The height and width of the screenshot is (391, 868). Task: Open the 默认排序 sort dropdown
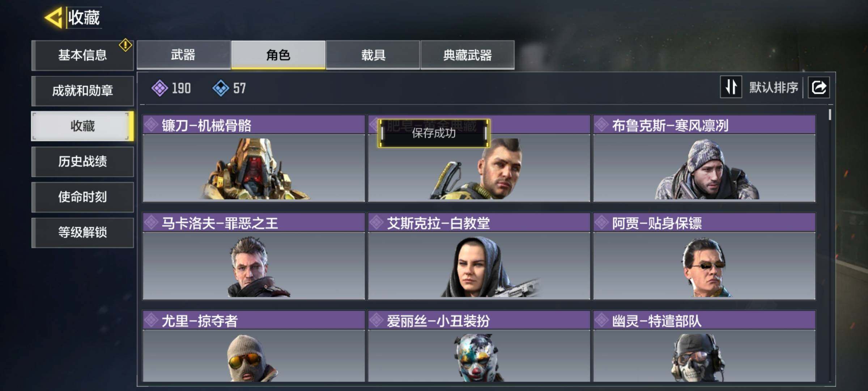coord(773,87)
